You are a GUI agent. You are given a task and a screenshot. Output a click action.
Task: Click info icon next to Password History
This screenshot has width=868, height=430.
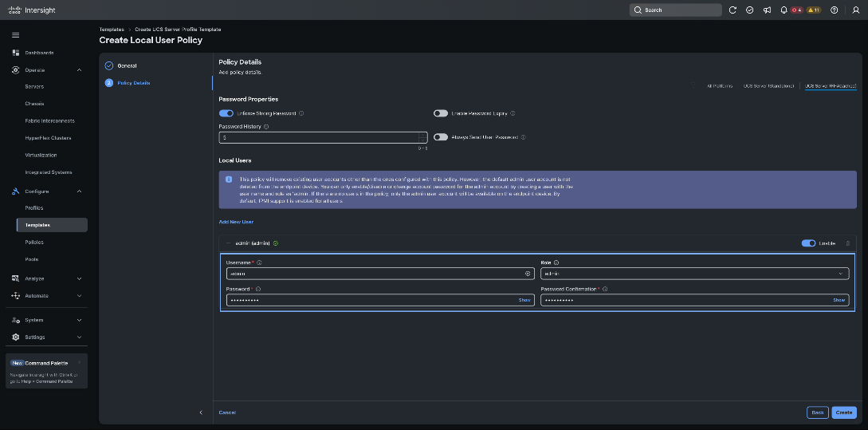266,126
